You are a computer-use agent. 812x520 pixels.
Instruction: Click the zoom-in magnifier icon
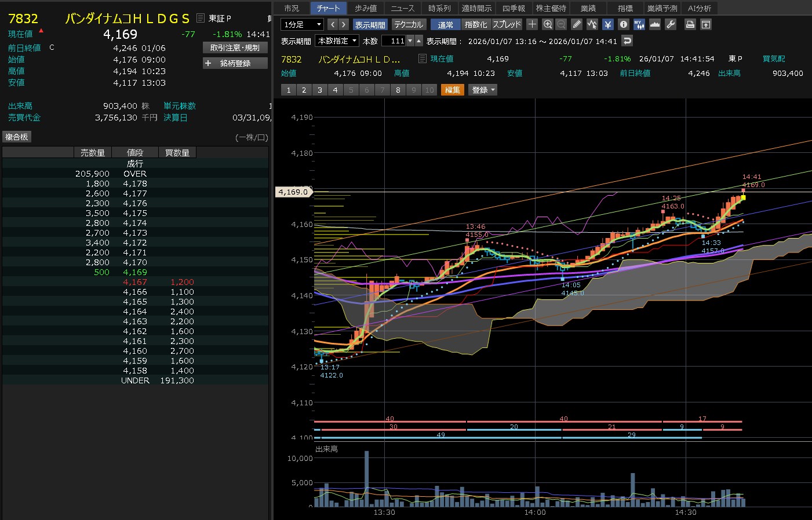click(x=548, y=24)
